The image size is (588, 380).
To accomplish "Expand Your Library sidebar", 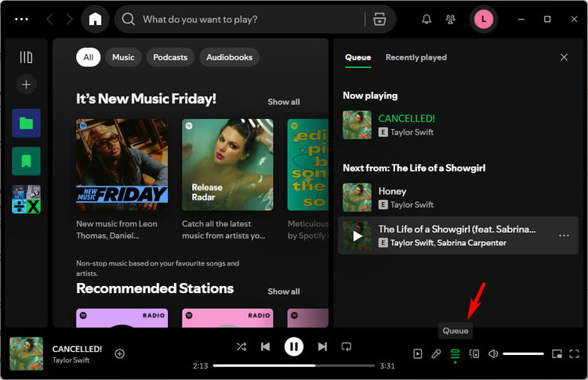I will click(x=26, y=57).
